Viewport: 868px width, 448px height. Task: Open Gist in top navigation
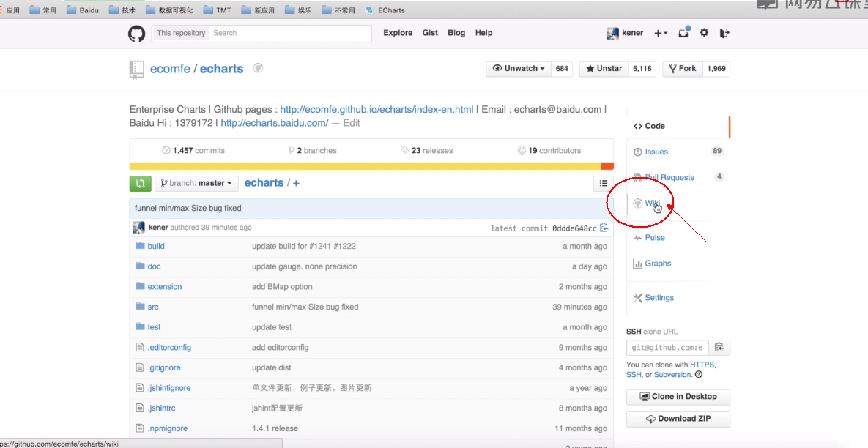point(430,33)
